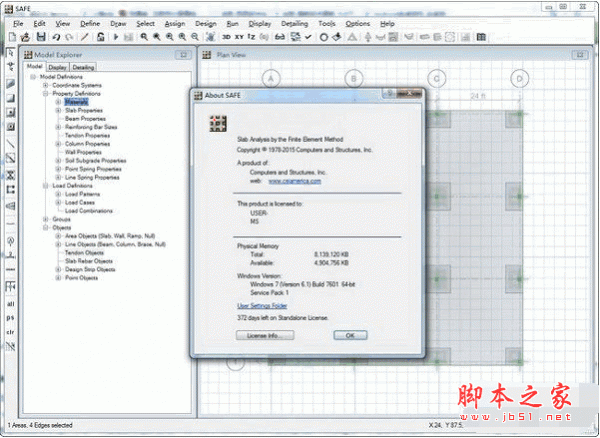Click the elevation view icon
Screen dimensions: 600x438
click(x=251, y=37)
